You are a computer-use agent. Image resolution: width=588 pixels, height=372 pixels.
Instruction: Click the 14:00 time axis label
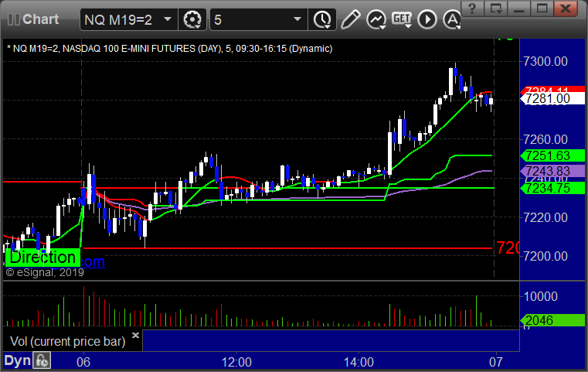point(359,362)
